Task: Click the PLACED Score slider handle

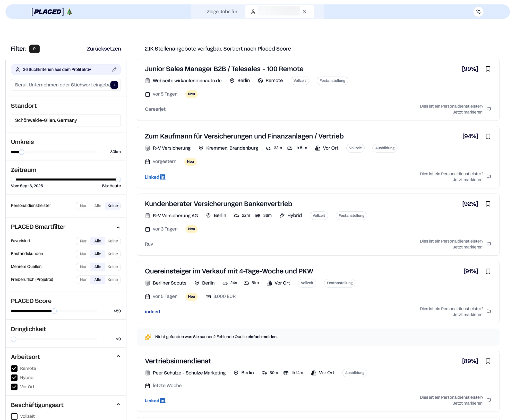Action: coord(54,311)
